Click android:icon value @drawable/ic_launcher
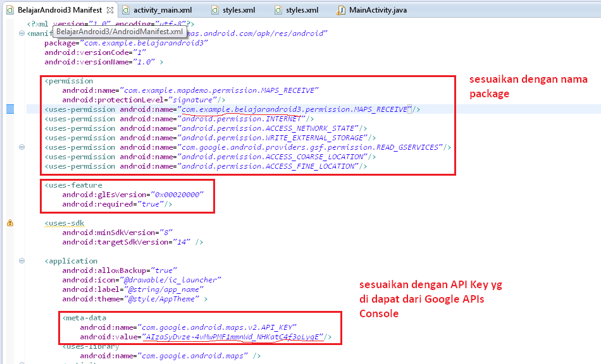Viewport: 601px width, 364px height. coord(171,280)
